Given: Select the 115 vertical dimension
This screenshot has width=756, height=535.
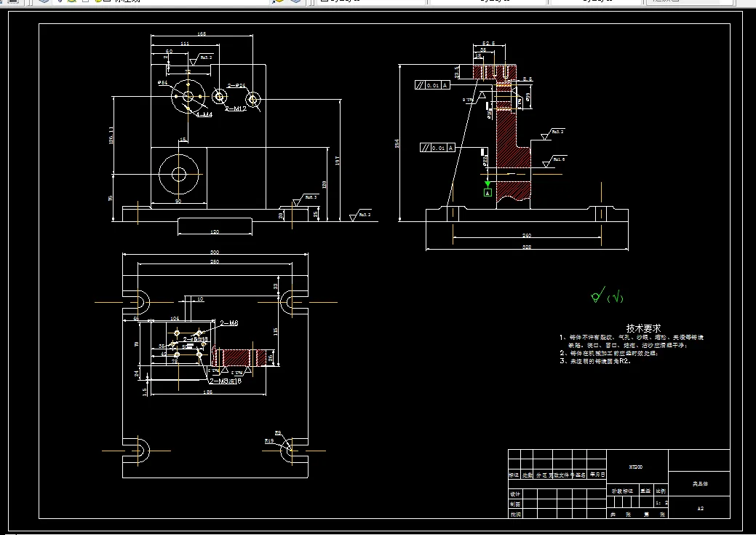Looking at the screenshot, I should [275, 333].
